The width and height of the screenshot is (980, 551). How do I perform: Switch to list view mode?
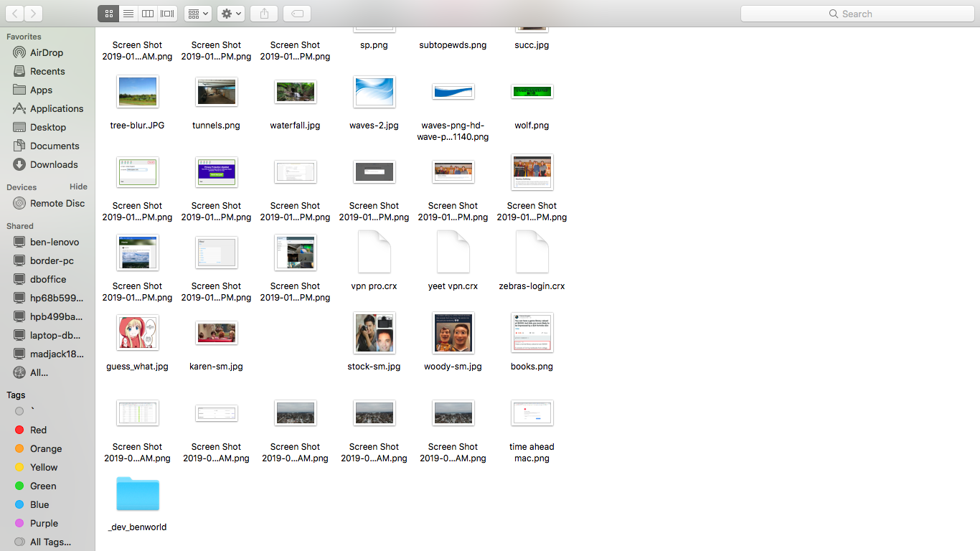128,14
